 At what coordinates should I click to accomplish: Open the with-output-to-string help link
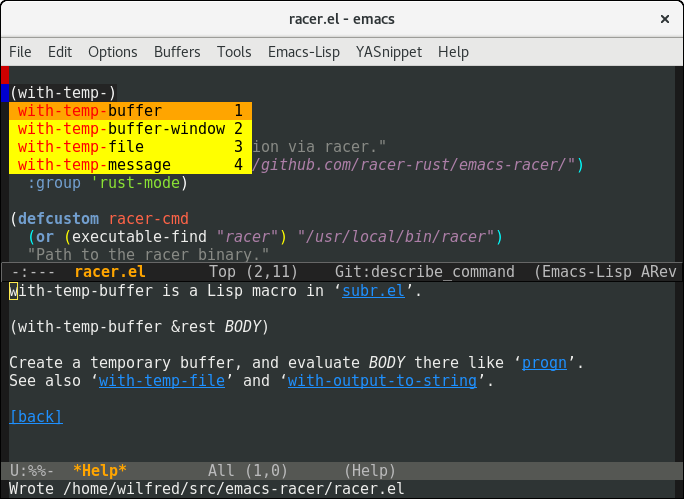[380, 380]
